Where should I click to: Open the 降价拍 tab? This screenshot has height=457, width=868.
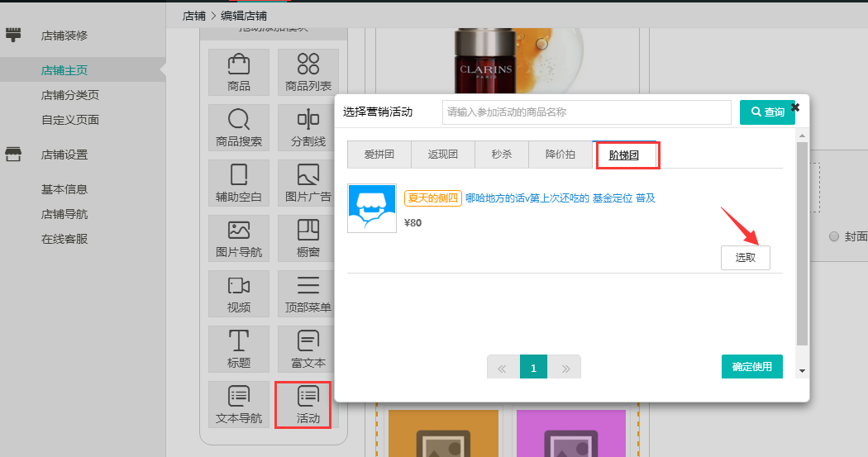[560, 155]
